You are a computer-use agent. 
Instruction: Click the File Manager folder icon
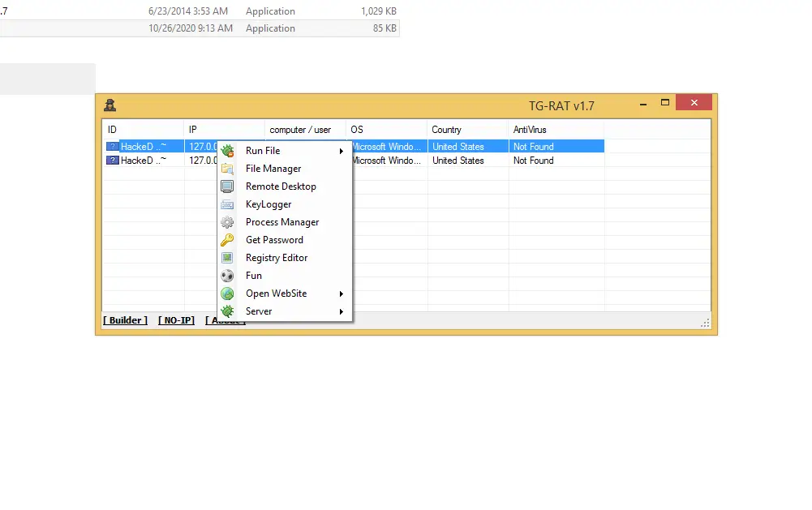pos(228,169)
